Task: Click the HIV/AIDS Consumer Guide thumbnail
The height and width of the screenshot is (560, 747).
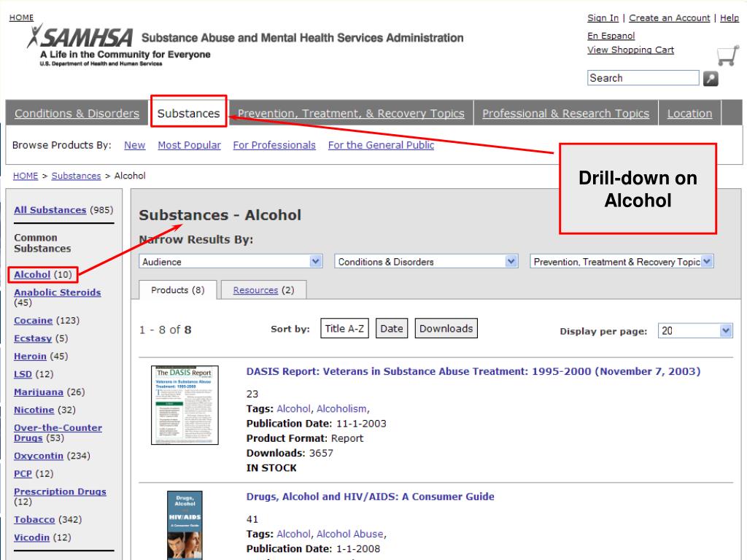Action: (185, 525)
